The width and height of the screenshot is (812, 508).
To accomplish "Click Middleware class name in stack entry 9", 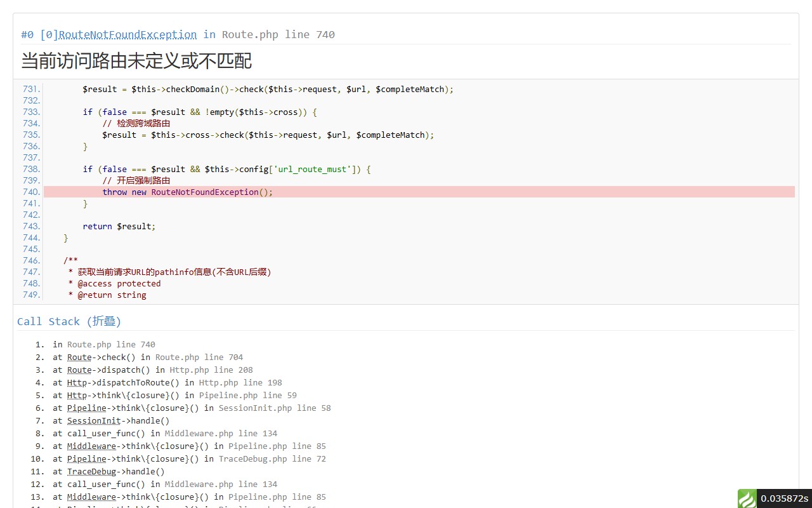I will click(91, 446).
